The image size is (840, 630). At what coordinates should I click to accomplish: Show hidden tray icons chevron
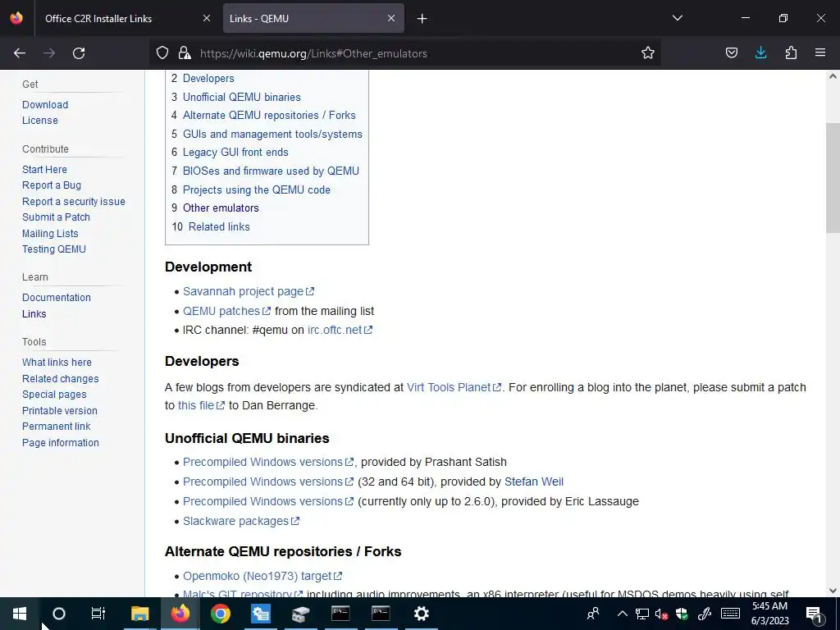tap(622, 614)
